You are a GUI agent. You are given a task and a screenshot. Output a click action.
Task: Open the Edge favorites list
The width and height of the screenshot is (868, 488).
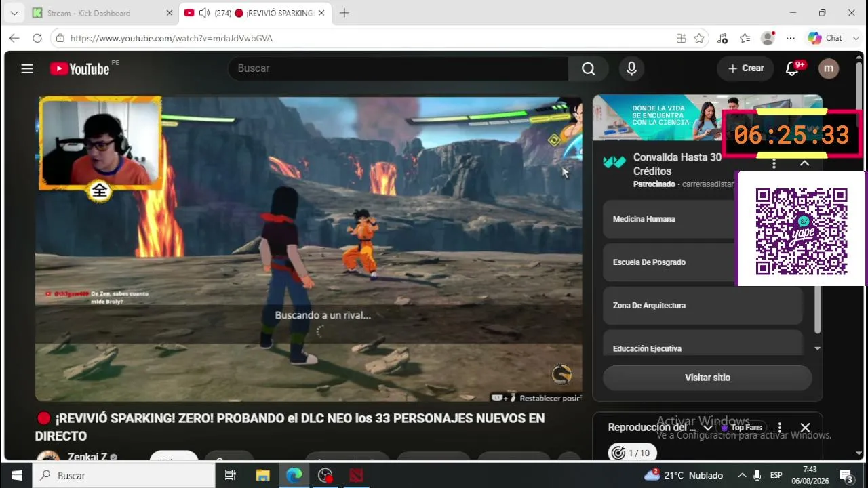[x=745, y=39]
